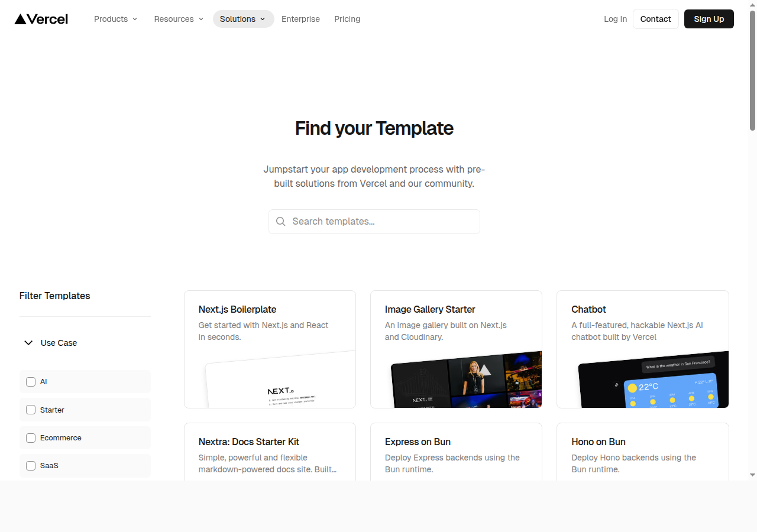Enable the Starter filter checkbox

click(x=31, y=410)
